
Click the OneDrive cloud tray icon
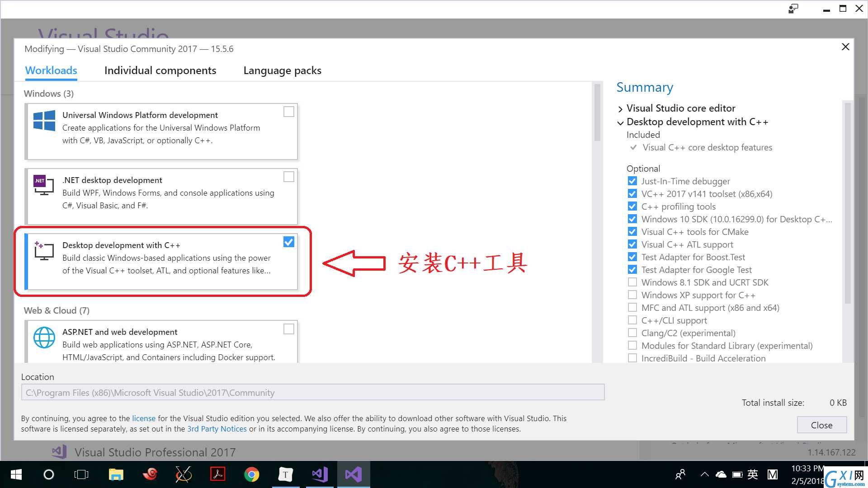pyautogui.click(x=721, y=474)
